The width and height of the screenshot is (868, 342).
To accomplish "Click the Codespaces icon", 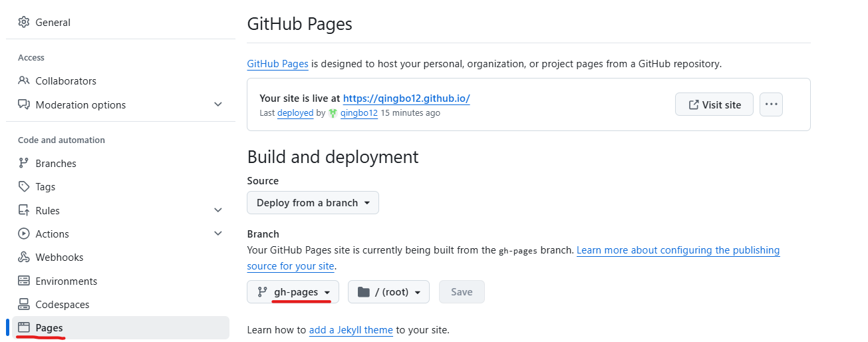I will coord(24,304).
